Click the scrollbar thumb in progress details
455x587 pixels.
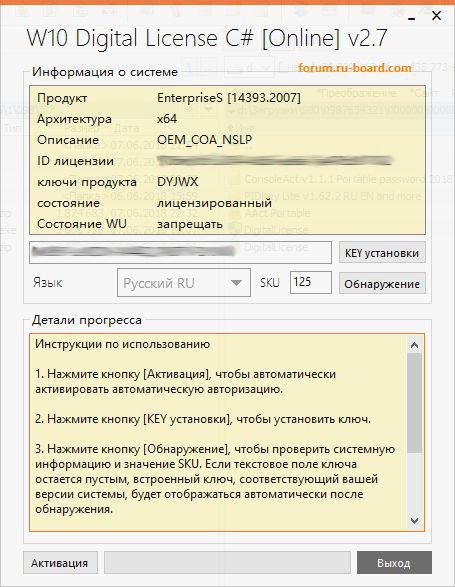pyautogui.click(x=415, y=403)
